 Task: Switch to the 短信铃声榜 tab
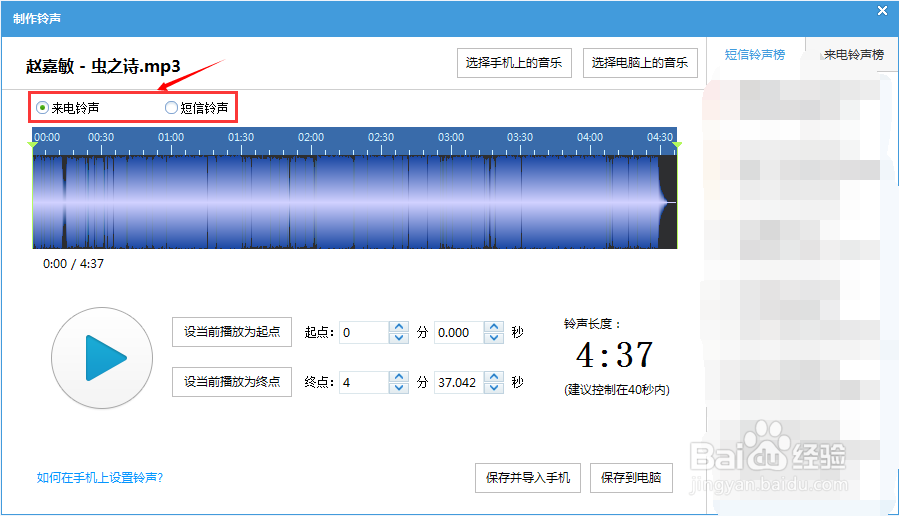pos(755,55)
